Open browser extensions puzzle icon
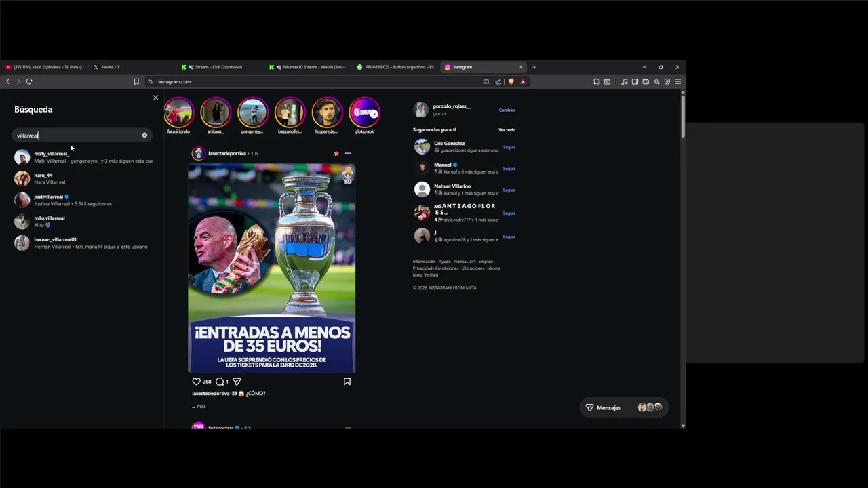 (596, 81)
